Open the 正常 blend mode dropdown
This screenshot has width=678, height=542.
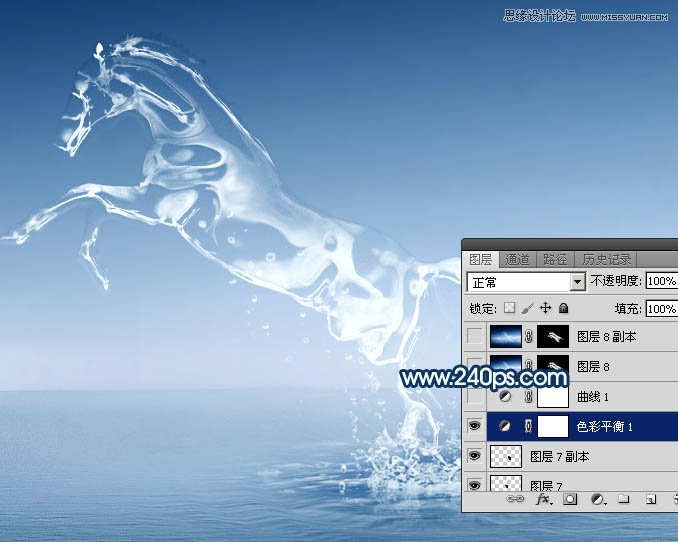click(577, 282)
